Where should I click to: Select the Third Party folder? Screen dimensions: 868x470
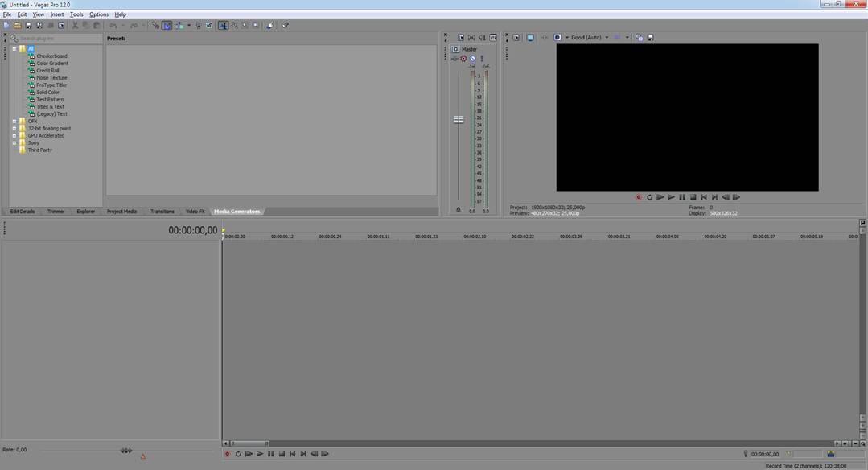point(40,150)
